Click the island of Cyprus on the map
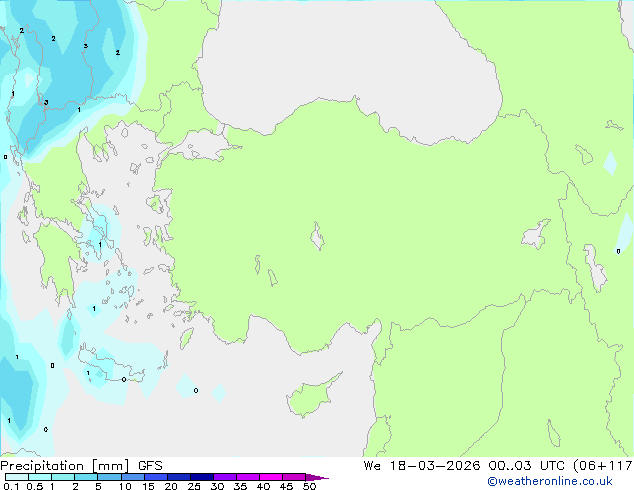Viewport: 634px width, 490px height. pyautogui.click(x=311, y=396)
